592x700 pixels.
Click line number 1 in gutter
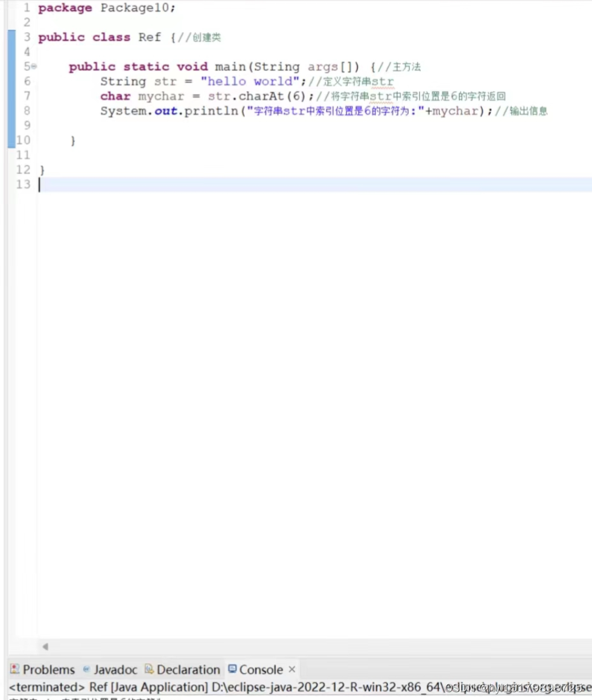27,8
